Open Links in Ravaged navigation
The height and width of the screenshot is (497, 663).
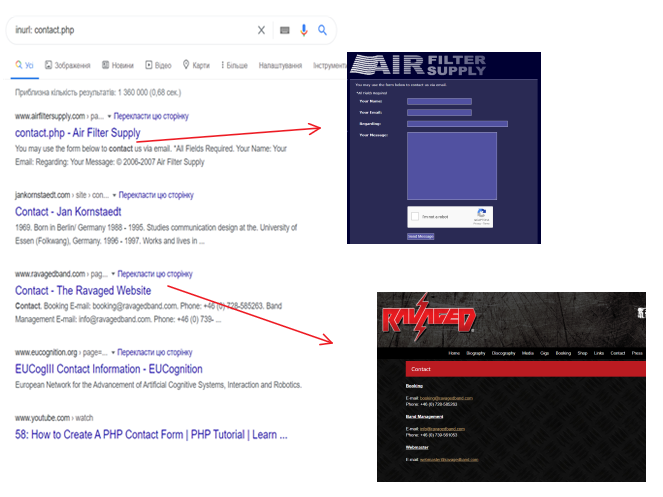tap(599, 353)
